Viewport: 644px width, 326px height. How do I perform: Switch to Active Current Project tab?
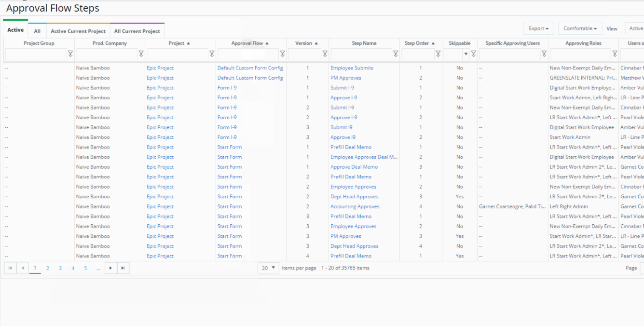click(78, 31)
